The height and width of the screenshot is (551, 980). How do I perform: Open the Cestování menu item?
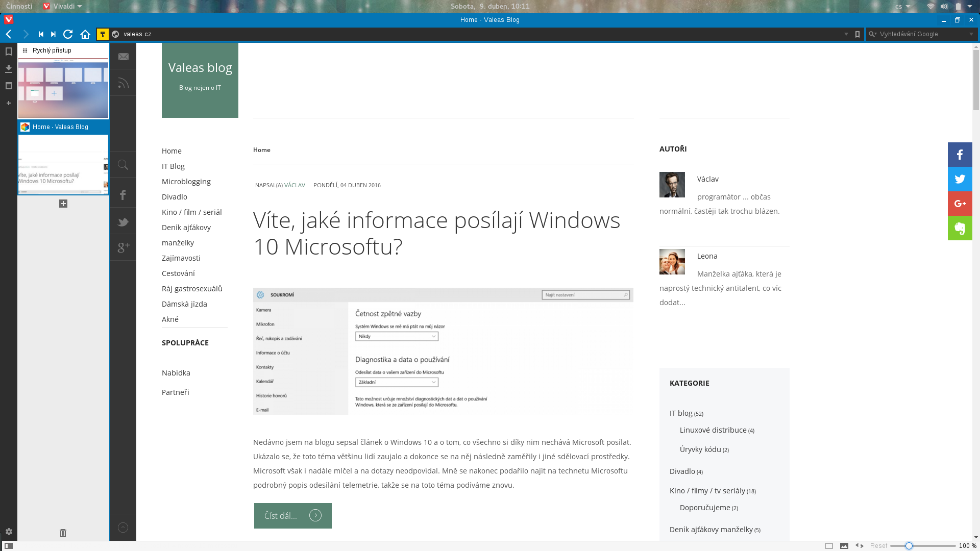pyautogui.click(x=178, y=273)
